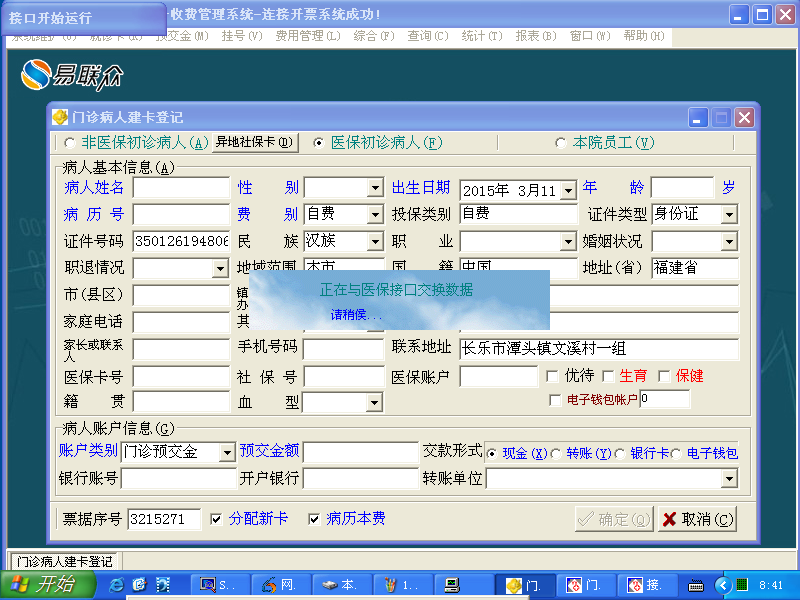Image resolution: width=800 pixels, height=600 pixels.
Task: Open the 挂号(V) menu
Action: click(x=242, y=36)
